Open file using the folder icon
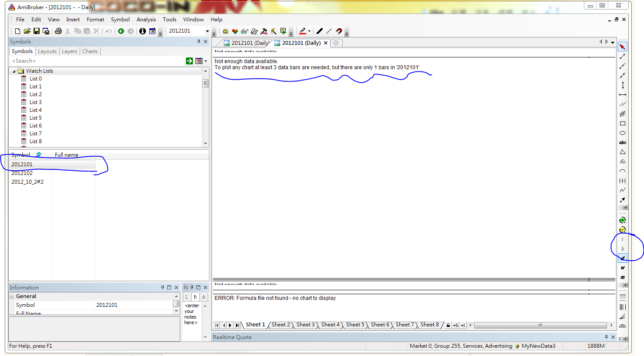 tap(27, 31)
